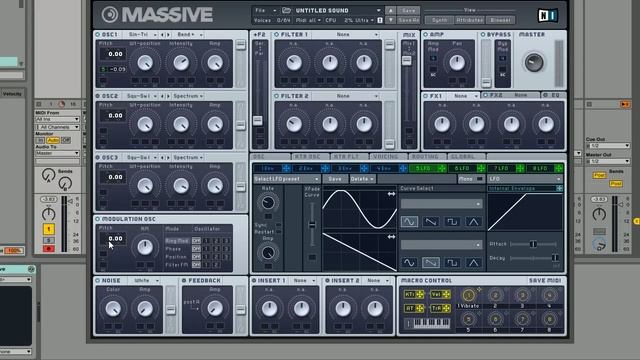Screen dimensions: 640x360
Task: Open OSC2 Spectrum mode dropdown
Action: click(x=189, y=96)
